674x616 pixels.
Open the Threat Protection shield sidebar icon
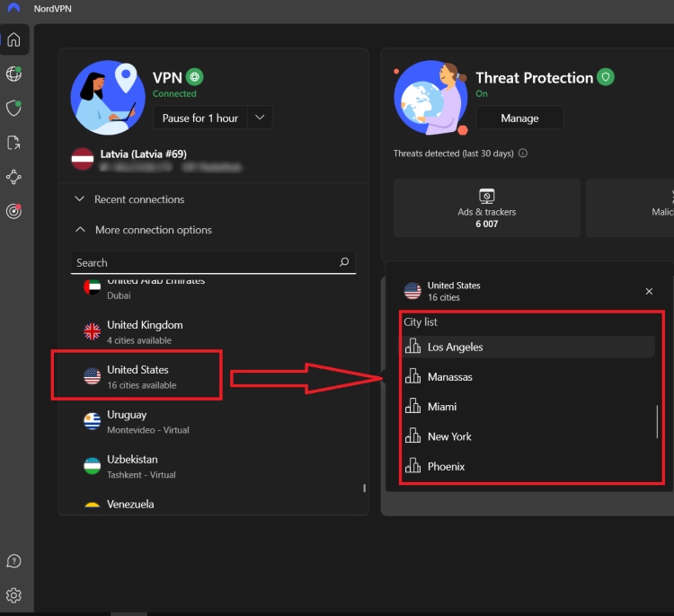tap(13, 109)
